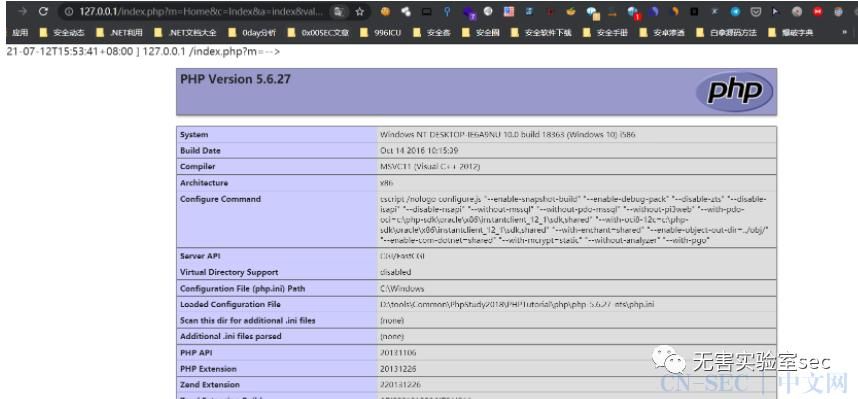Open the blue round arrow extension icon
The image size is (858, 399).
pos(735,11)
